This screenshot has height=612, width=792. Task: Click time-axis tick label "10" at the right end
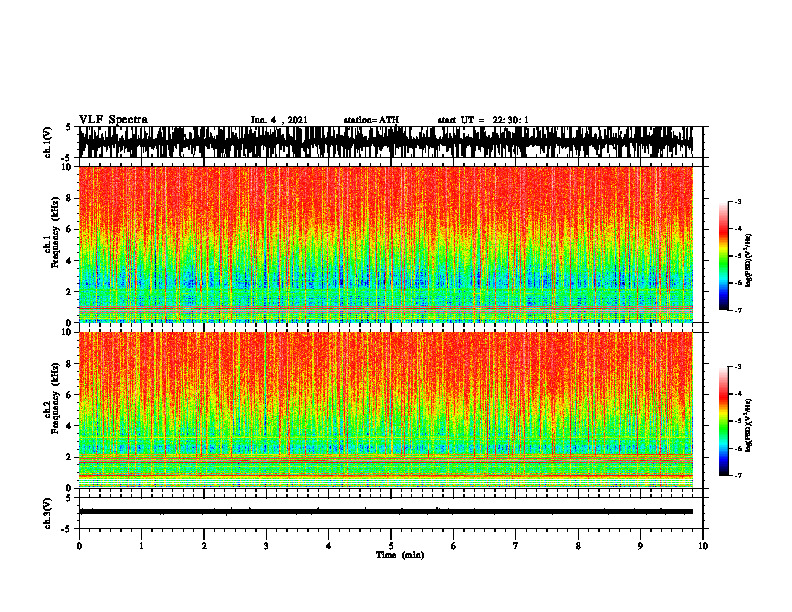[x=703, y=546]
